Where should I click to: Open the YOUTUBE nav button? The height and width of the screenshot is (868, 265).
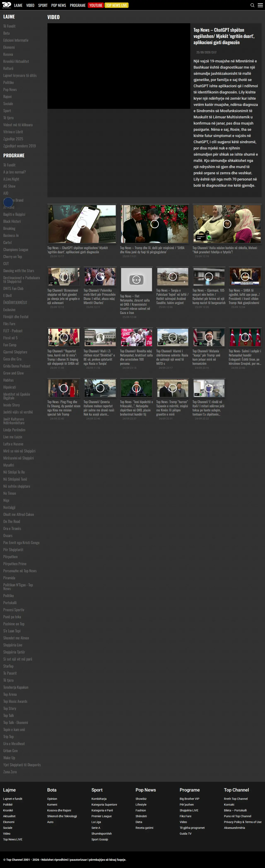pos(96,5)
